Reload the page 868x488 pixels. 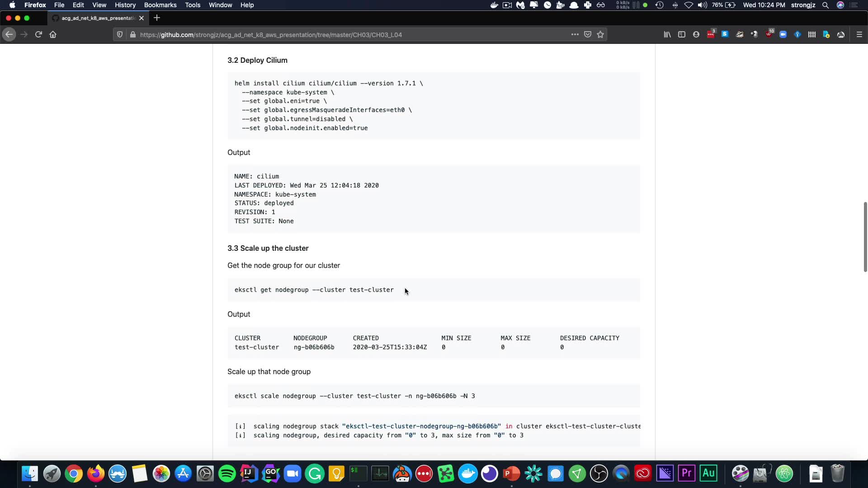click(x=38, y=34)
